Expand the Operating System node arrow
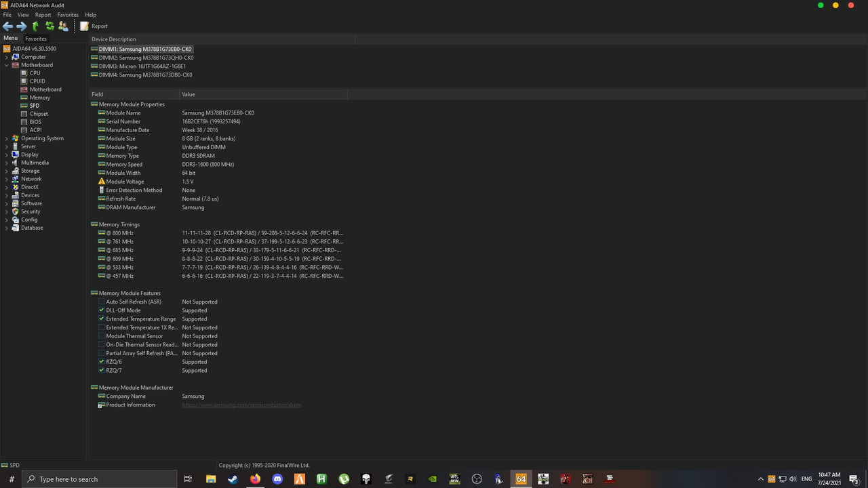Image resolution: width=868 pixels, height=488 pixels. click(7, 138)
